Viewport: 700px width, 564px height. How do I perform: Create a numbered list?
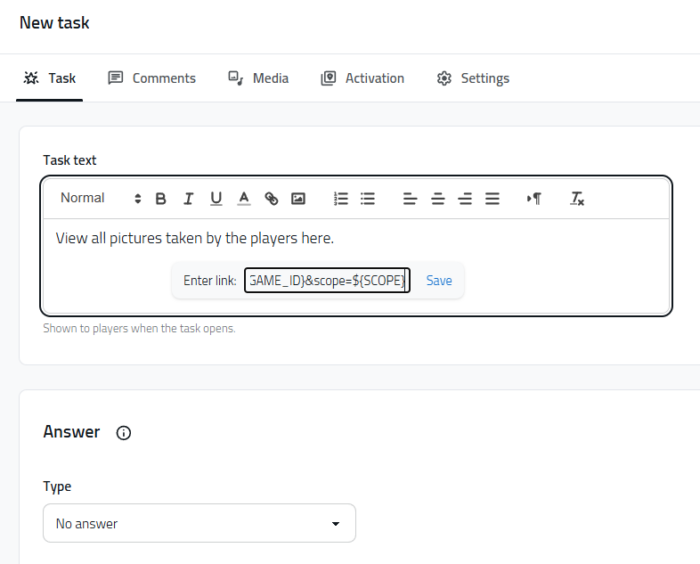341,199
